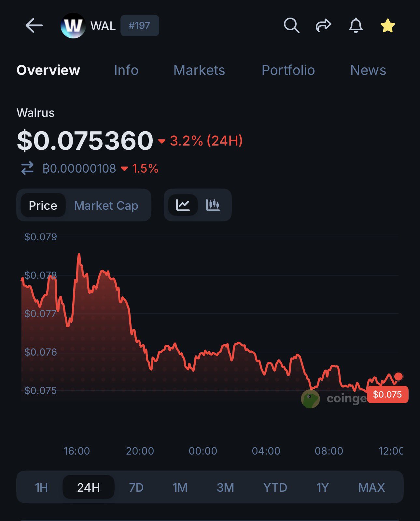Screen dimensions: 420x521
Task: Show the MAX time range
Action: pos(371,487)
